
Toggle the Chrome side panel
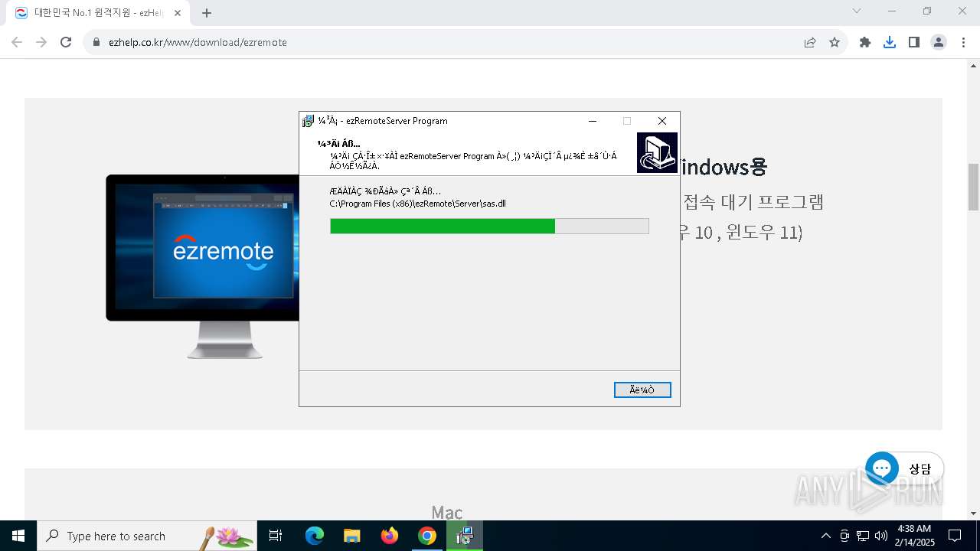click(914, 42)
